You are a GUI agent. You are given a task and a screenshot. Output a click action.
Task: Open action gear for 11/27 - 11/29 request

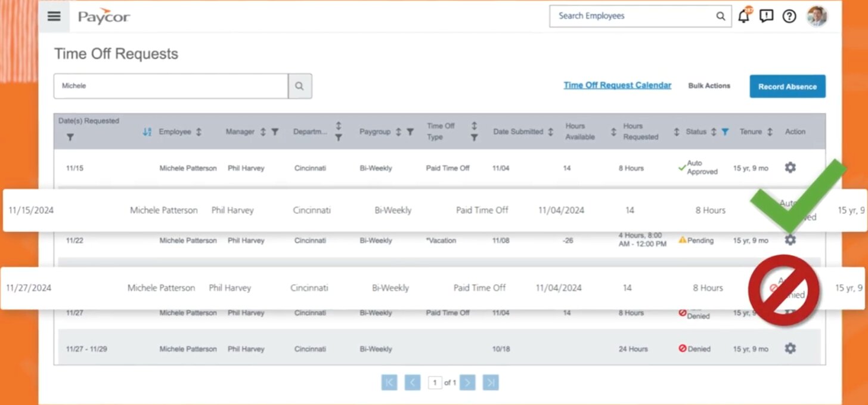point(790,348)
